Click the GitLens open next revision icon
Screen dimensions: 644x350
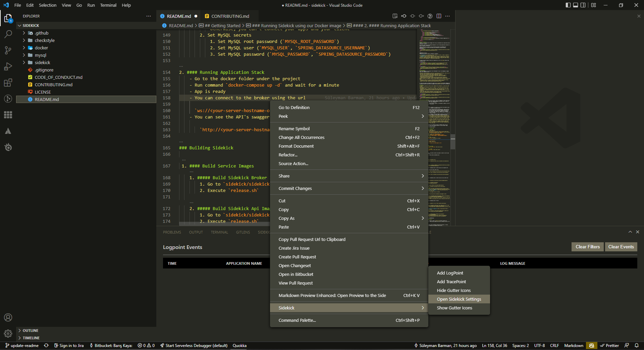pyautogui.click(x=421, y=16)
